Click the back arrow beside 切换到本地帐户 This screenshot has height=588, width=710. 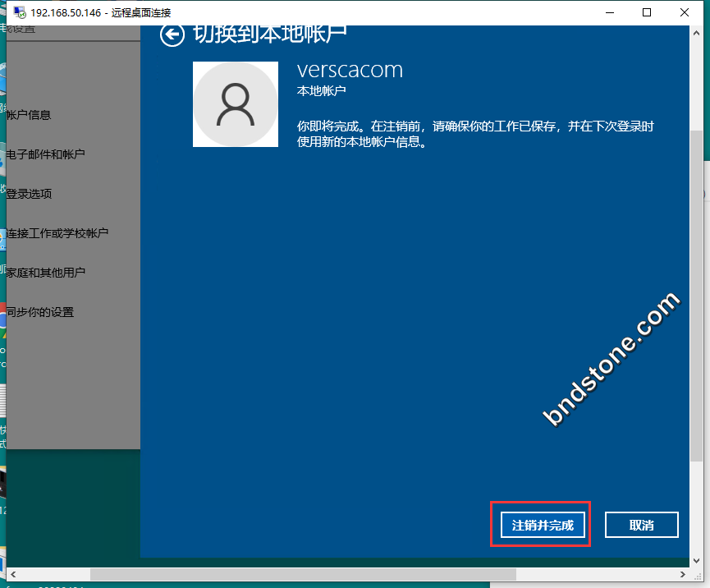click(172, 34)
